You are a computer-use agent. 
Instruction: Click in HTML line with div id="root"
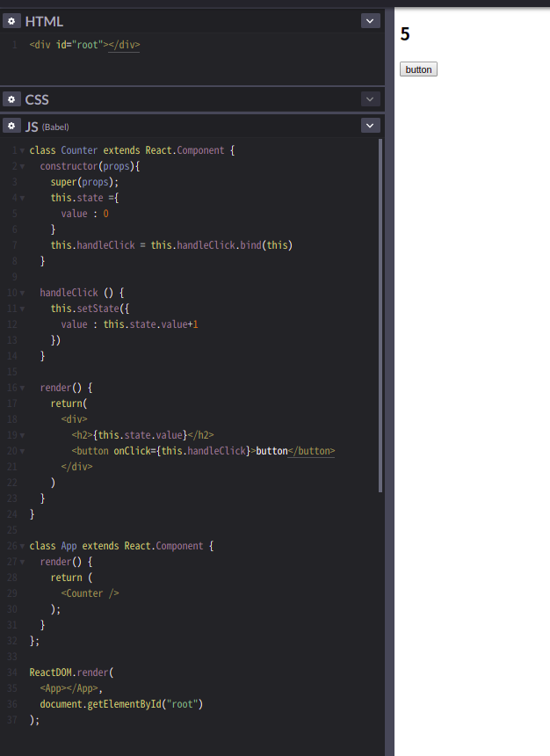(x=84, y=45)
